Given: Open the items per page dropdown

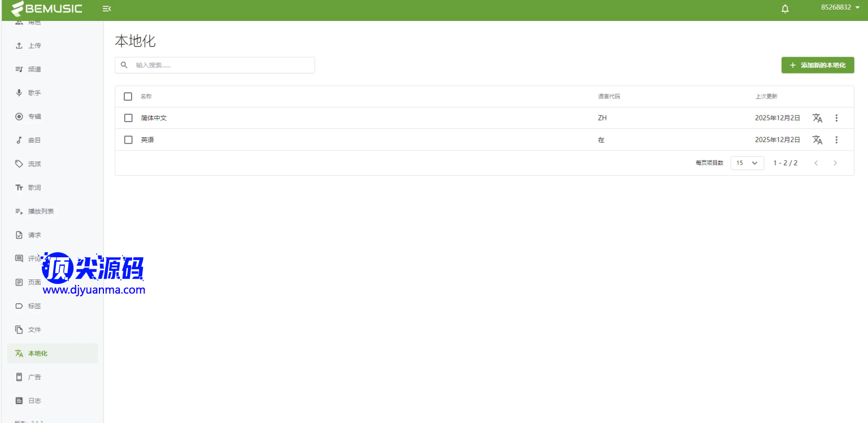Looking at the screenshot, I should click(x=747, y=163).
